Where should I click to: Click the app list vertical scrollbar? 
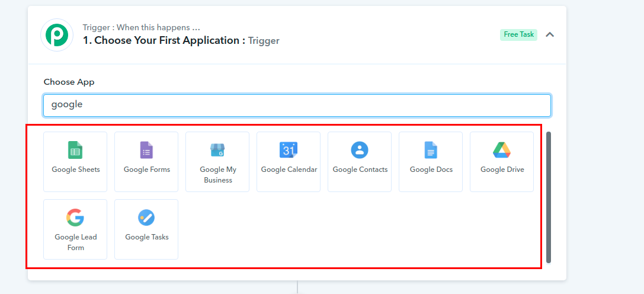pyautogui.click(x=549, y=197)
